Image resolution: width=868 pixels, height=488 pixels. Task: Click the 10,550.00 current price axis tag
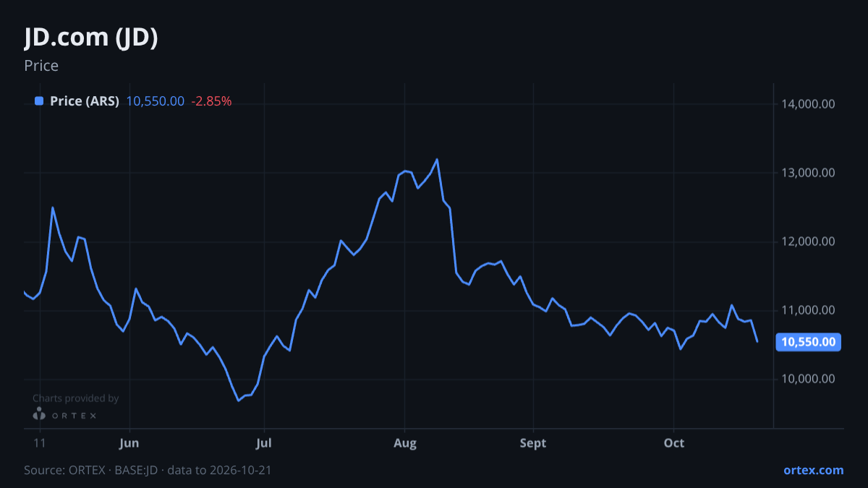[808, 342]
